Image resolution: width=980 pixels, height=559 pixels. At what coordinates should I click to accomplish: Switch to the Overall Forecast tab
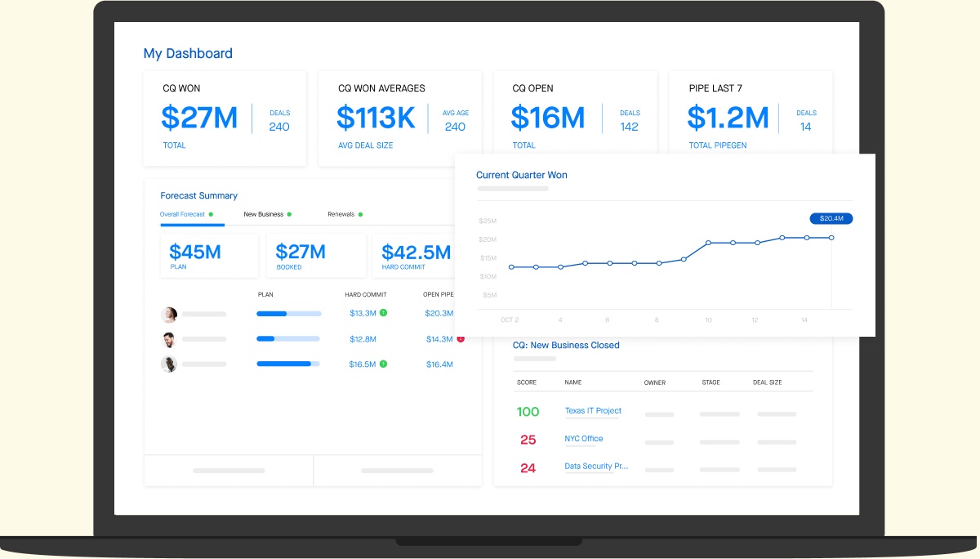pos(186,214)
